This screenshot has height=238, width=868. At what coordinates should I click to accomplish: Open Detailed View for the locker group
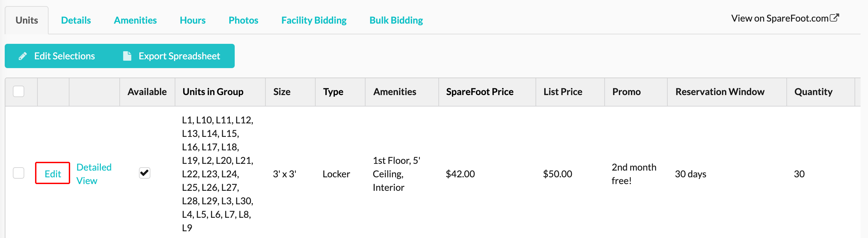click(x=94, y=174)
